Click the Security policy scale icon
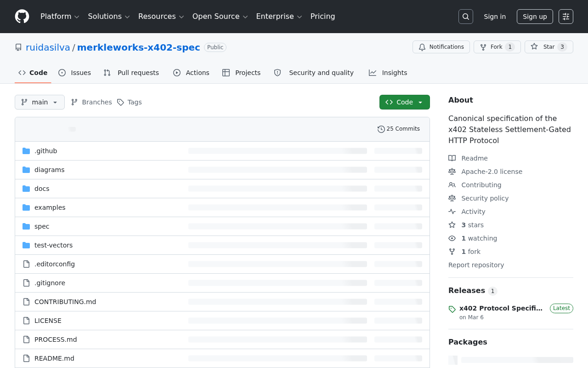Image resolution: width=588 pixels, height=368 pixels. click(452, 198)
